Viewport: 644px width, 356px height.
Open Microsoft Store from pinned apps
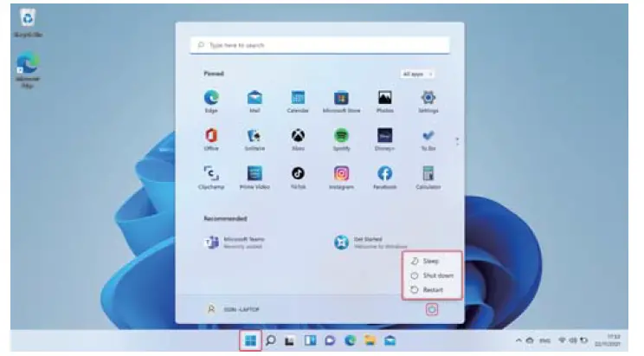tap(341, 101)
